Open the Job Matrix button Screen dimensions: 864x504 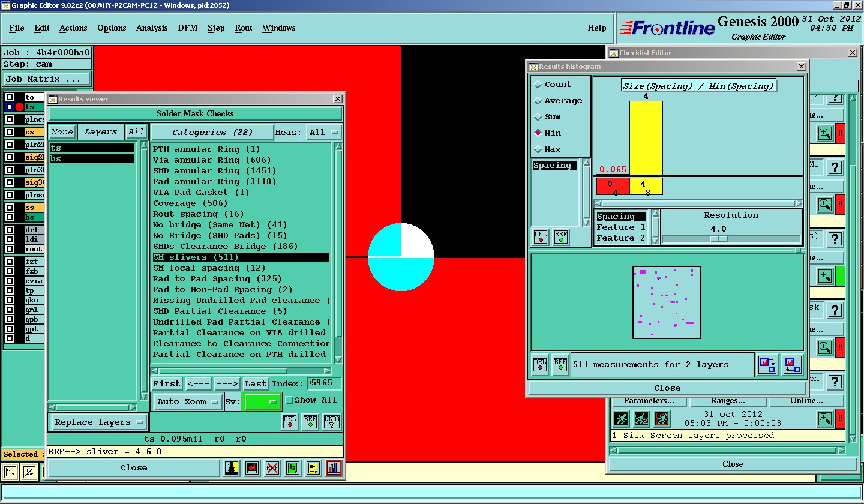tap(47, 79)
